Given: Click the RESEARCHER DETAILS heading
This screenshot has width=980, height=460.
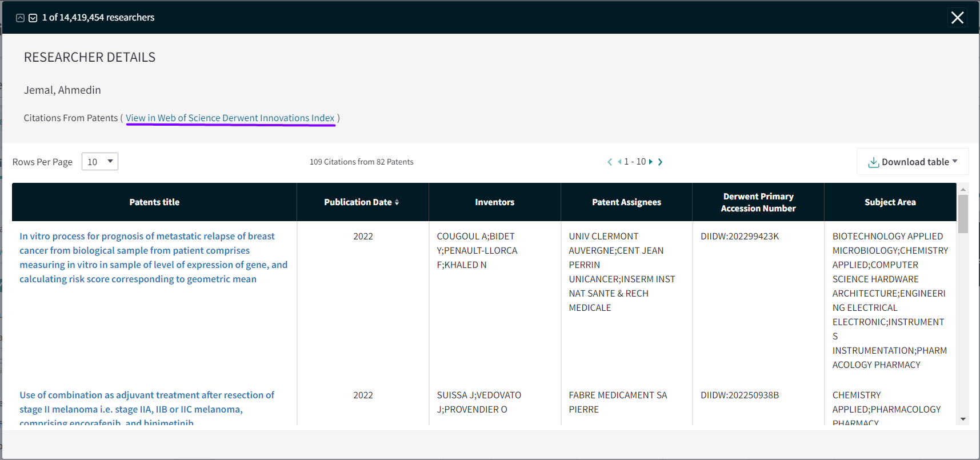Looking at the screenshot, I should [x=90, y=57].
